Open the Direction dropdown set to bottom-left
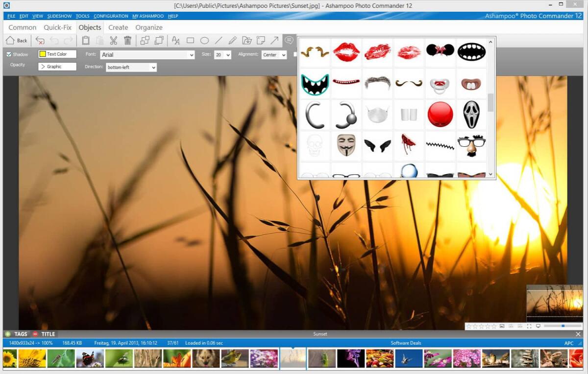 (131, 67)
